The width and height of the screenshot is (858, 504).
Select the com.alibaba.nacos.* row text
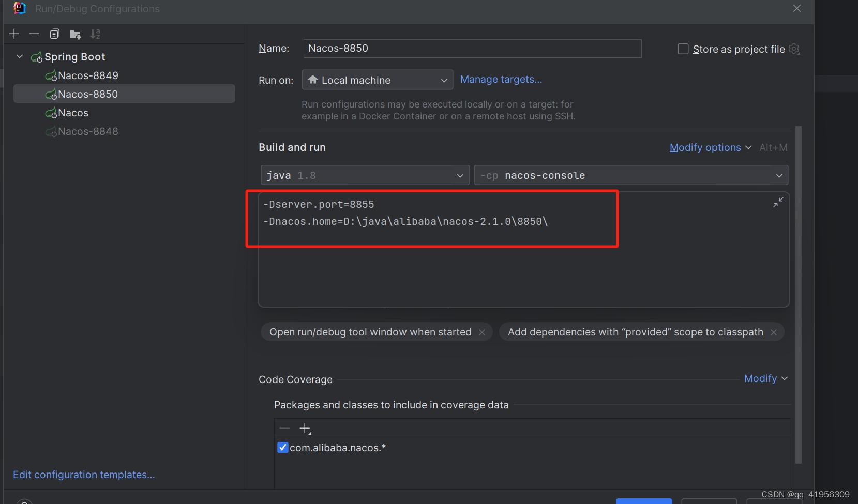338,448
